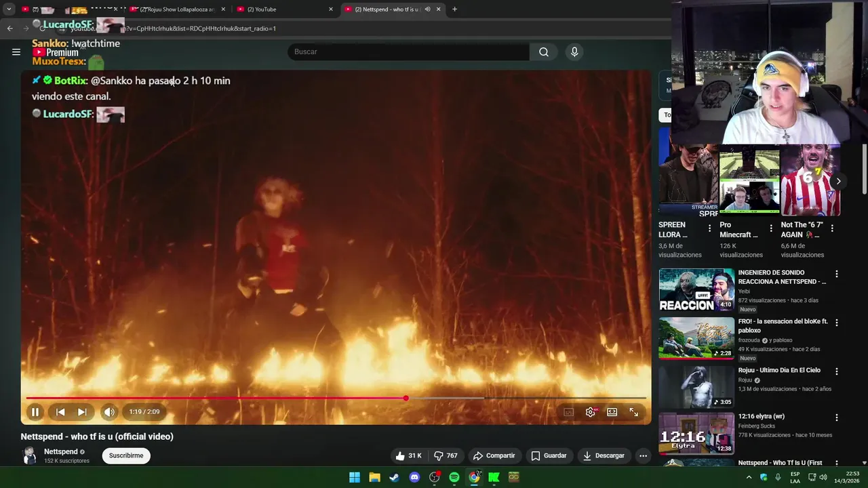868x488 pixels.
Task: Open options menu for Pro Minecraft short
Action: [771, 228]
